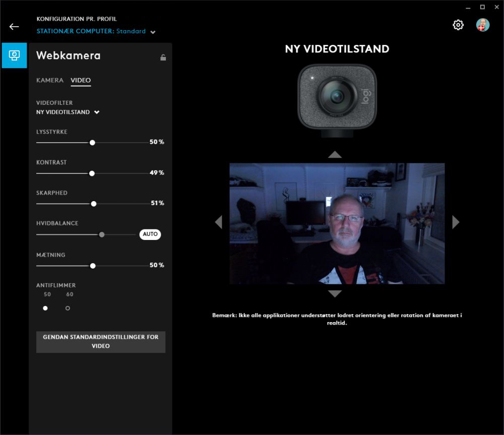Close the application window
Screen dimensions: 504x435
[x=496, y=7]
